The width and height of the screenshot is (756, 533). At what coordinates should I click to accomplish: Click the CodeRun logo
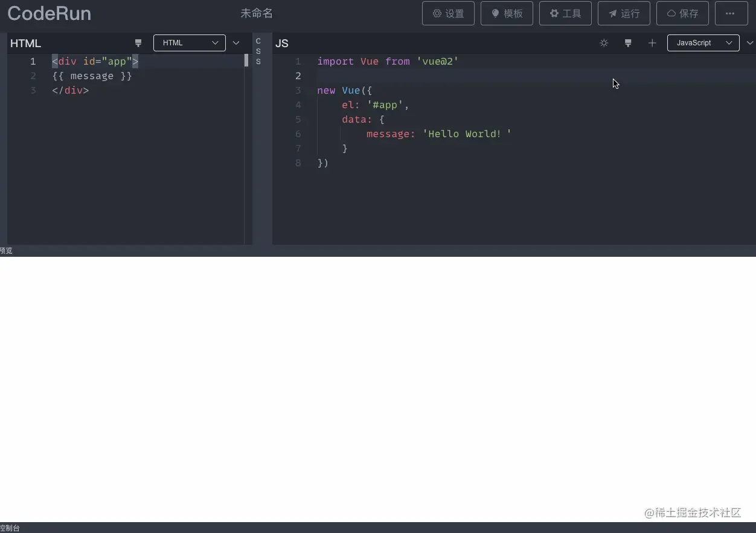point(50,13)
